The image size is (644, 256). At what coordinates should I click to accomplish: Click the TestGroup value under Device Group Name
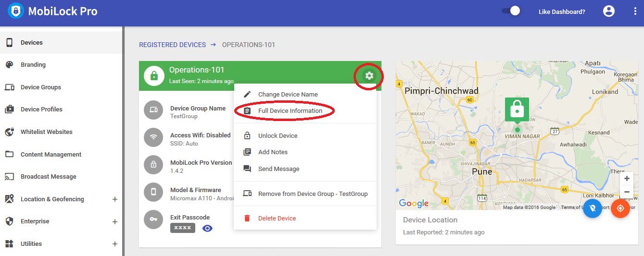click(x=184, y=116)
